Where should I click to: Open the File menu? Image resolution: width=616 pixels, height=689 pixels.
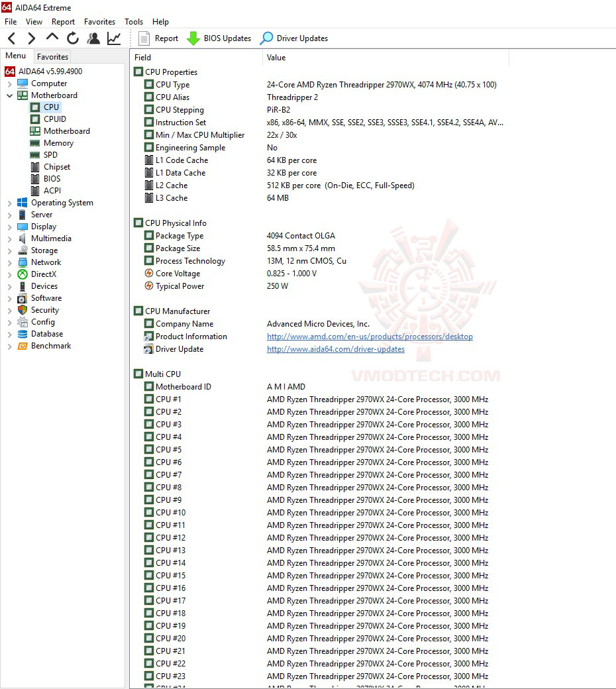11,21
